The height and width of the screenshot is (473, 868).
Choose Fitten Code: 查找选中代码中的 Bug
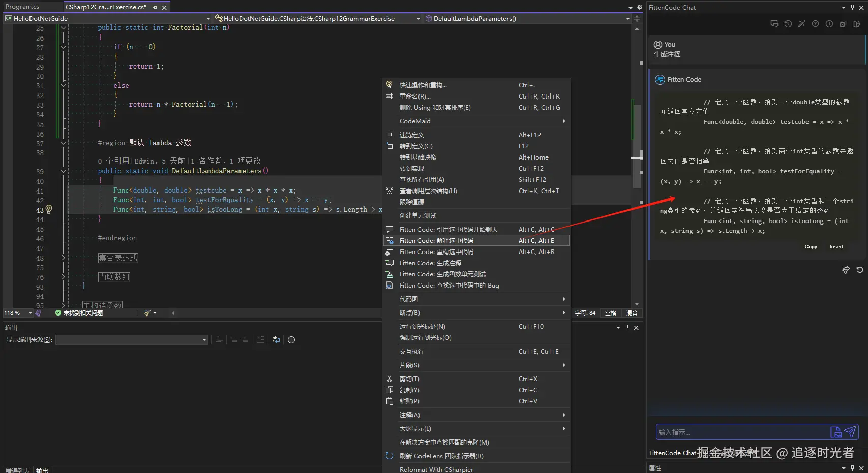point(476,285)
